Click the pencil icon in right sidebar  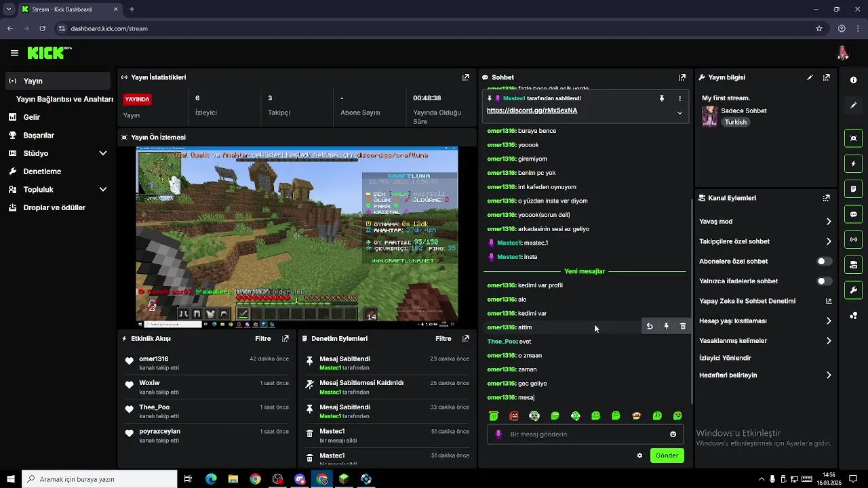pos(853,106)
